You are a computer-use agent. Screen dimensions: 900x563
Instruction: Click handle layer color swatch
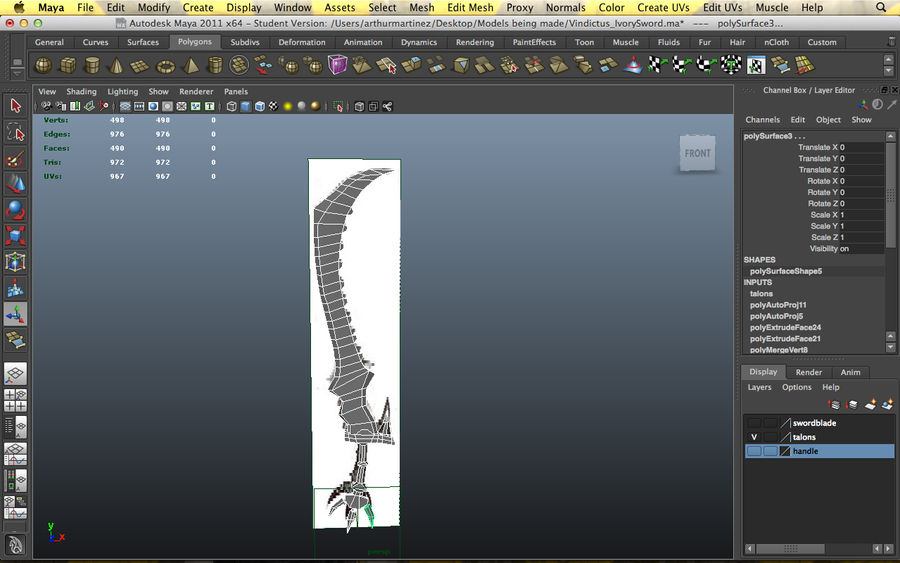coord(785,451)
